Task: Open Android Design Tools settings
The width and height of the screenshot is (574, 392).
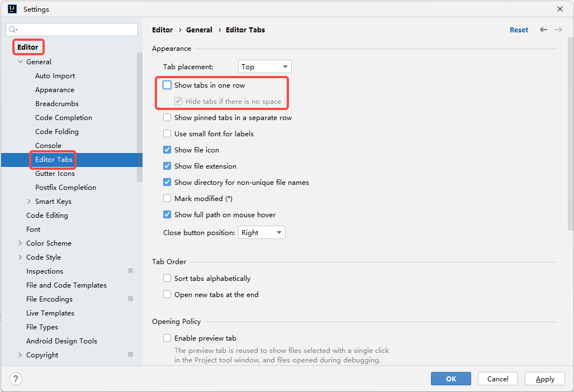Action: [61, 341]
